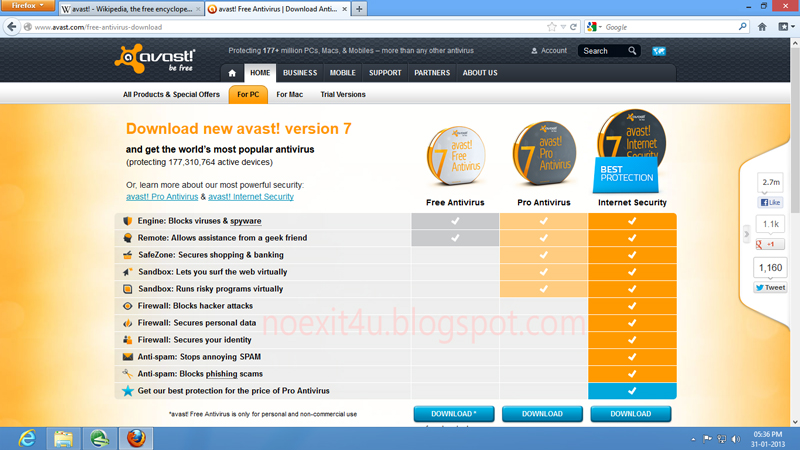This screenshot has height=450, width=800.
Task: Open the Trial Versions tab
Action: click(343, 94)
